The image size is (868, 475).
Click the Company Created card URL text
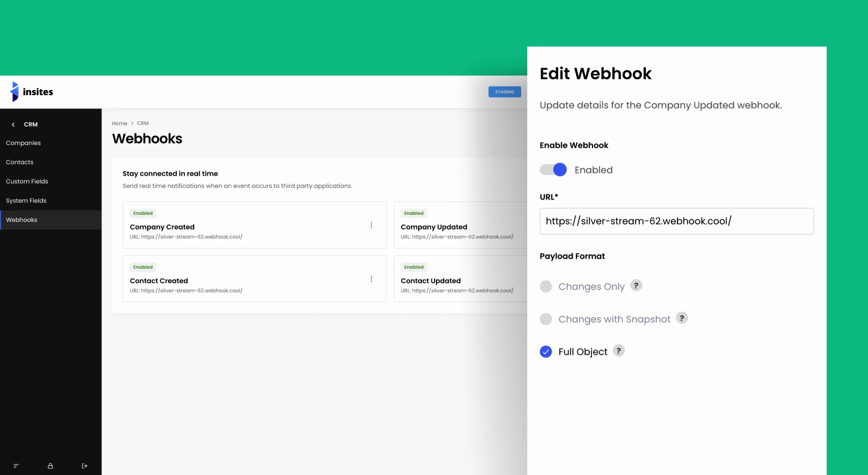pos(186,237)
